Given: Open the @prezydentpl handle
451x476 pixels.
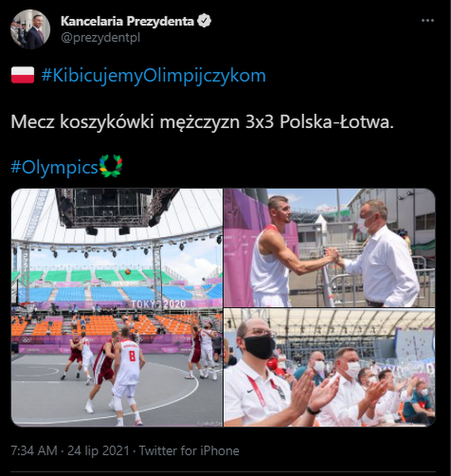Looking at the screenshot, I should tap(100, 38).
